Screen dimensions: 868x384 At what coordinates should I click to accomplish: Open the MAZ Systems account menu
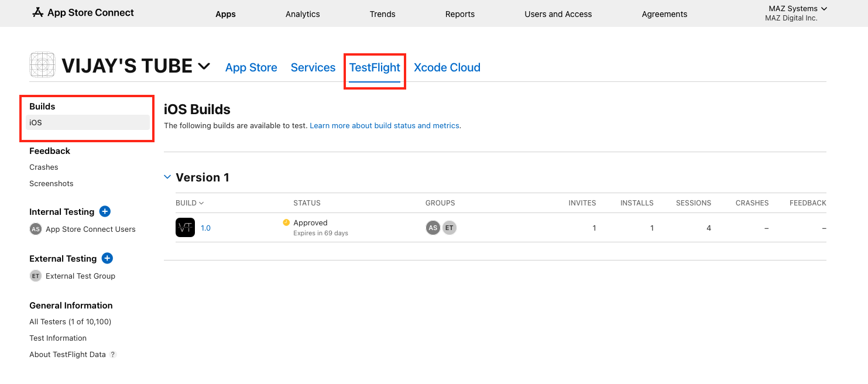click(798, 8)
